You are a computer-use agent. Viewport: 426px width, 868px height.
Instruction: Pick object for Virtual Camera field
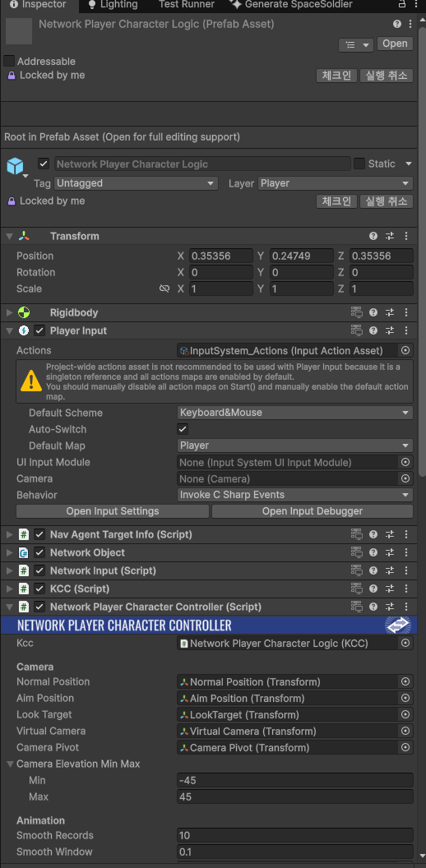pyautogui.click(x=405, y=732)
